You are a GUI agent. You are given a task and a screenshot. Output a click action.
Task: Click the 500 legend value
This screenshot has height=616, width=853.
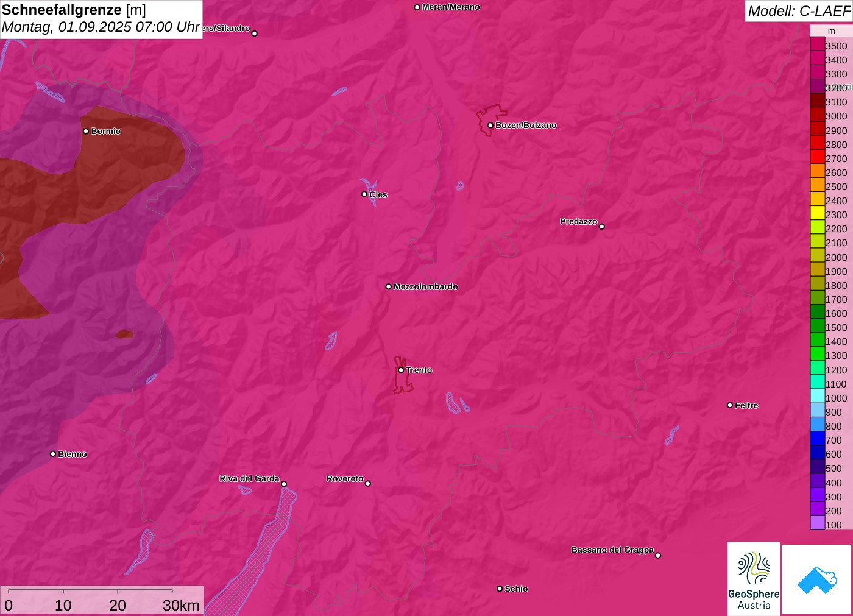click(x=834, y=469)
